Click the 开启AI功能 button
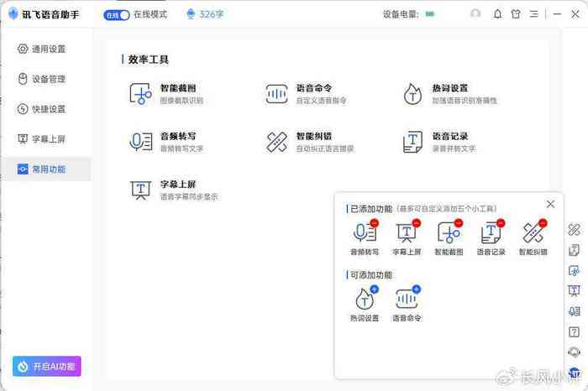 tap(47, 366)
